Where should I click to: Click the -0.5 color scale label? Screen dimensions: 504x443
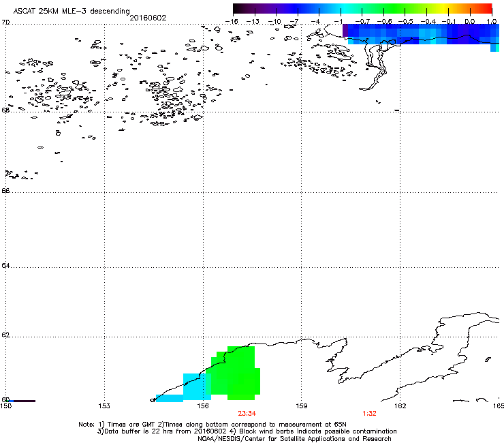pyautogui.click(x=406, y=22)
